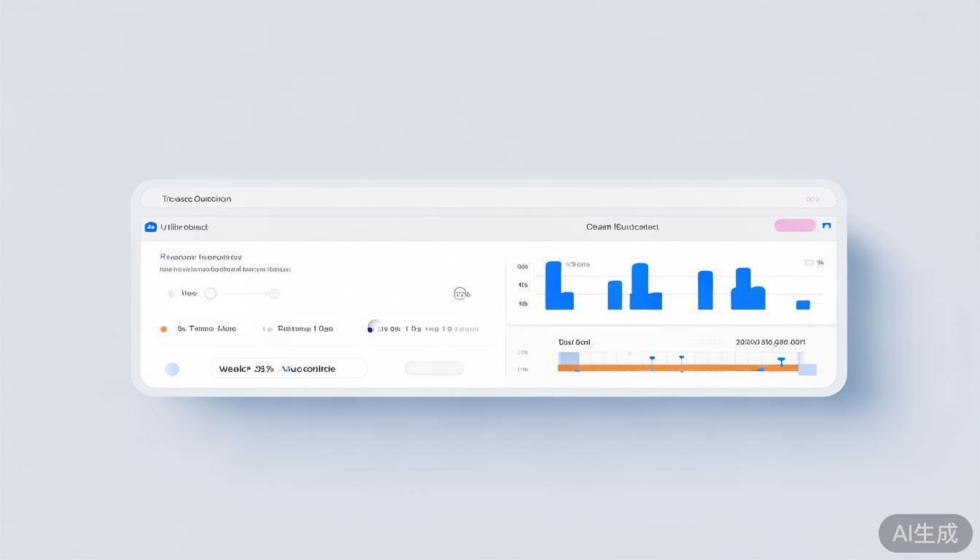Click the light blue circle avatar bottom-left
The width and height of the screenshot is (980, 560).
pos(172,369)
